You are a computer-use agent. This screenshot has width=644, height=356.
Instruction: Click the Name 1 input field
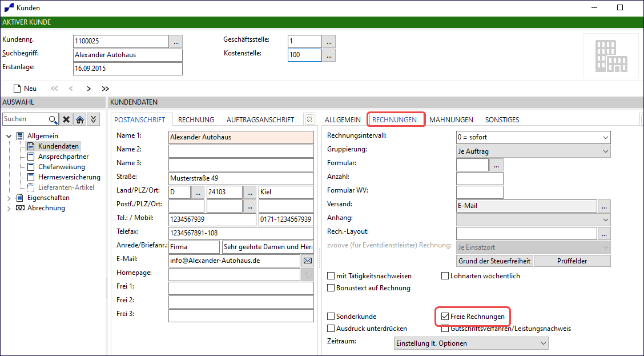[241, 137]
